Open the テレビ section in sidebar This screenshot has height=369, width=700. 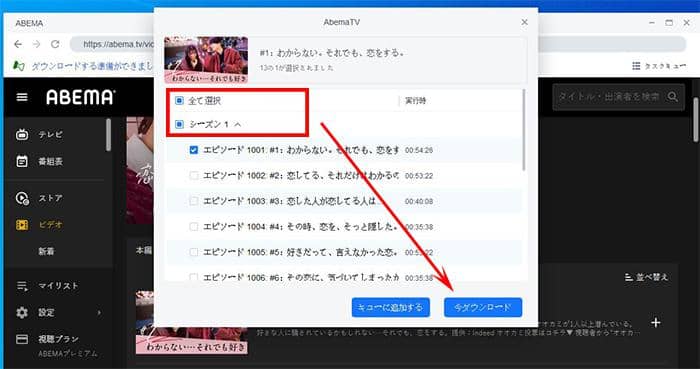[50, 134]
